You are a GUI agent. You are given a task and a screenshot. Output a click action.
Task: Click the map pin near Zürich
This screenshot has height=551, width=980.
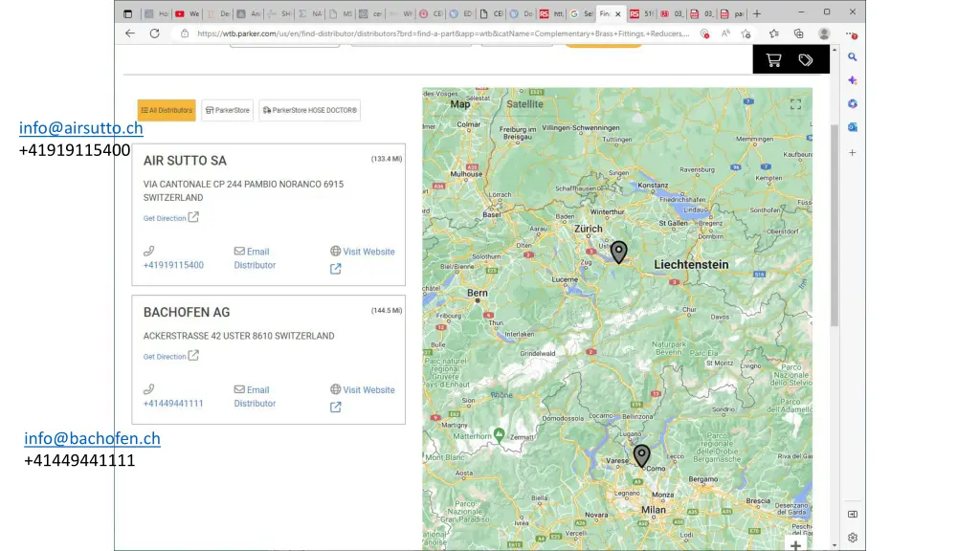point(619,253)
